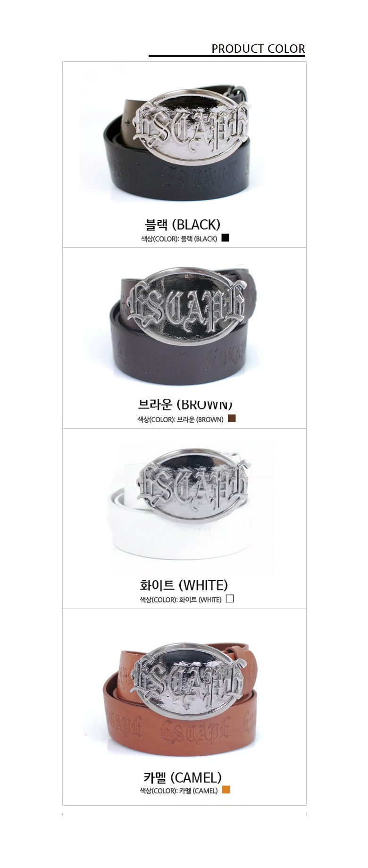Select the brown color swatch square

(x=232, y=418)
